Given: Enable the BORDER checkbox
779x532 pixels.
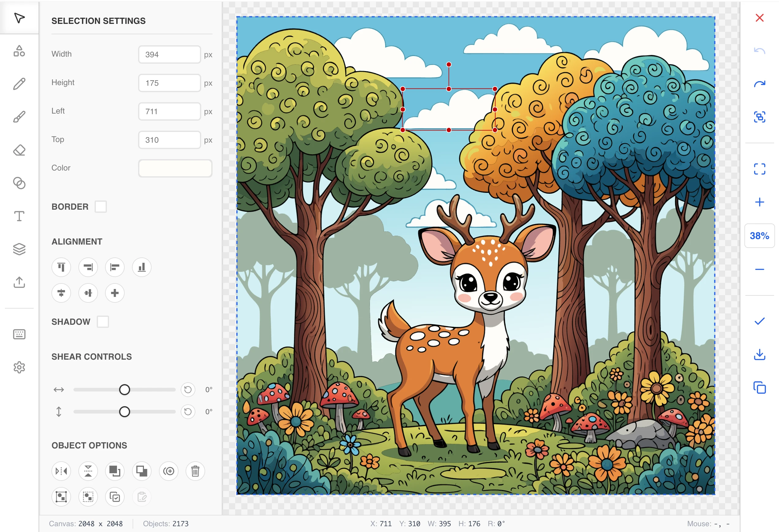Looking at the screenshot, I should (x=100, y=207).
